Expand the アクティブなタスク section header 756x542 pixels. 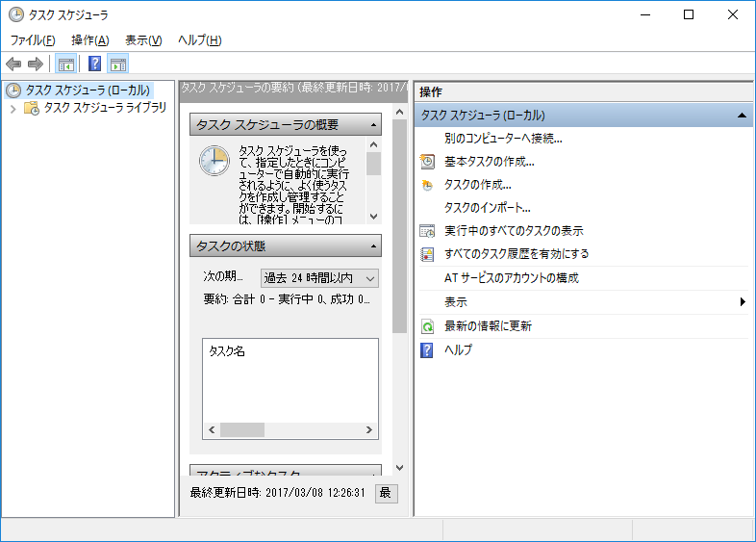286,471
